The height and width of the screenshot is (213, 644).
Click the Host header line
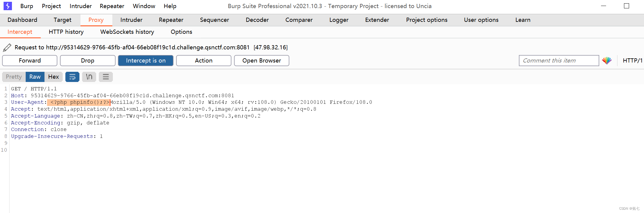tap(122, 96)
